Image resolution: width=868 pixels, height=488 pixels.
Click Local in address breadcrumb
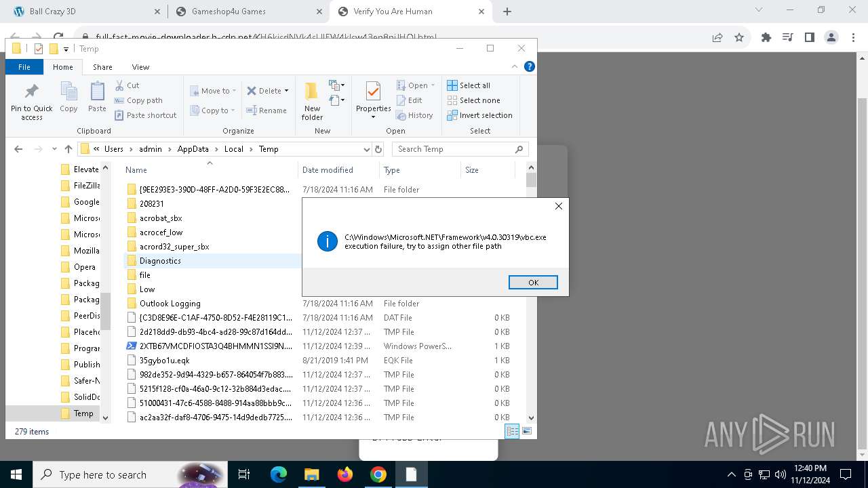click(x=234, y=149)
